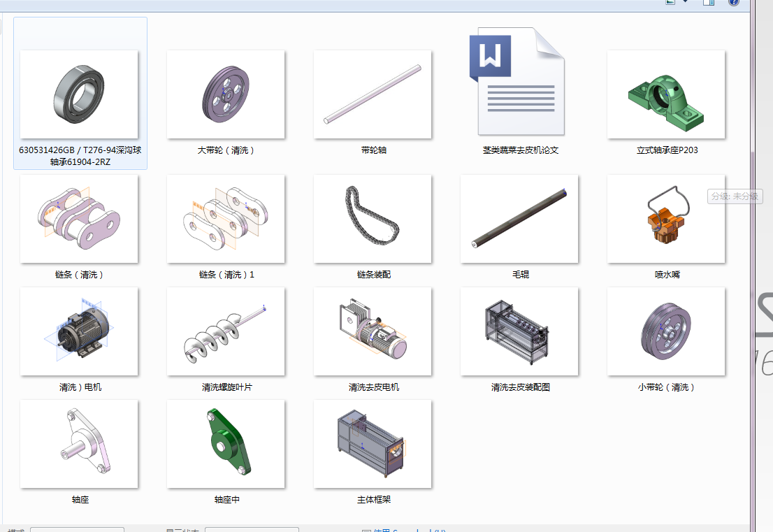The height and width of the screenshot is (532, 773).
Task: Select the Word document icon 茎类蔬菜去皮机论文
Action: click(x=518, y=82)
